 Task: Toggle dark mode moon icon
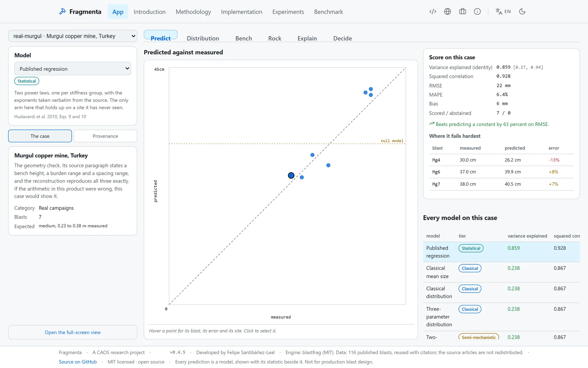coord(522,12)
